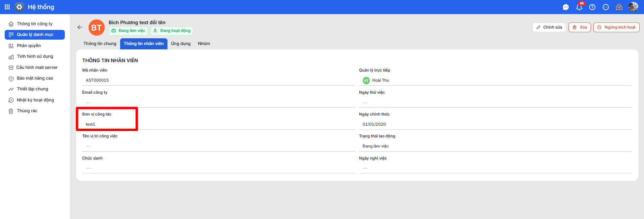The image size is (644, 219).
Task: Click the Mã nhân viên field AST000015
Action: pyautogui.click(x=97, y=80)
